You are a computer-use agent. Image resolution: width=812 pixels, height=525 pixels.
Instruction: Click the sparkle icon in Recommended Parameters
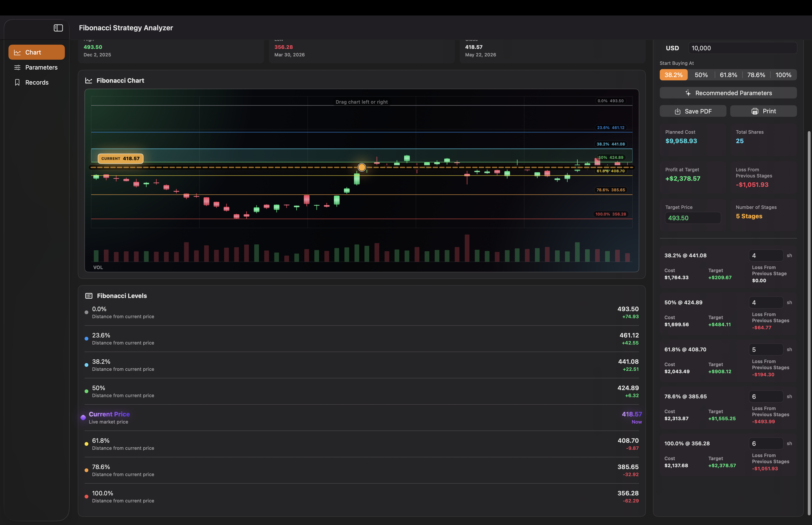688,93
